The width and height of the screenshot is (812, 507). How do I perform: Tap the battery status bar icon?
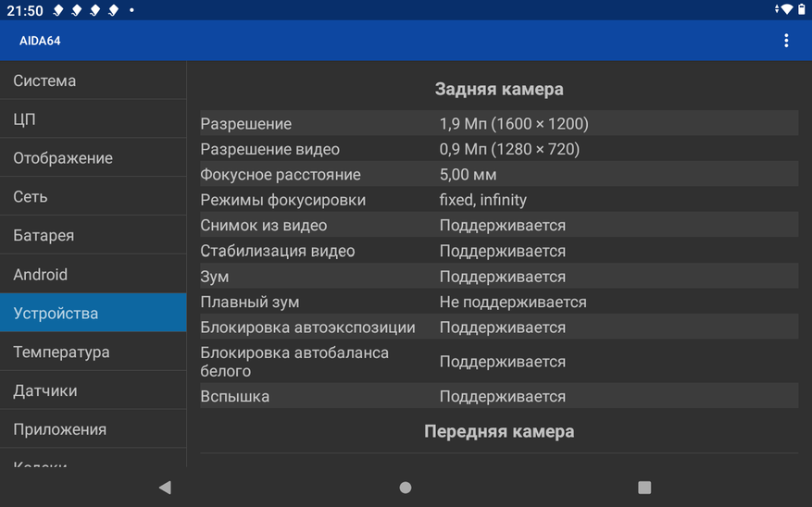[802, 9]
